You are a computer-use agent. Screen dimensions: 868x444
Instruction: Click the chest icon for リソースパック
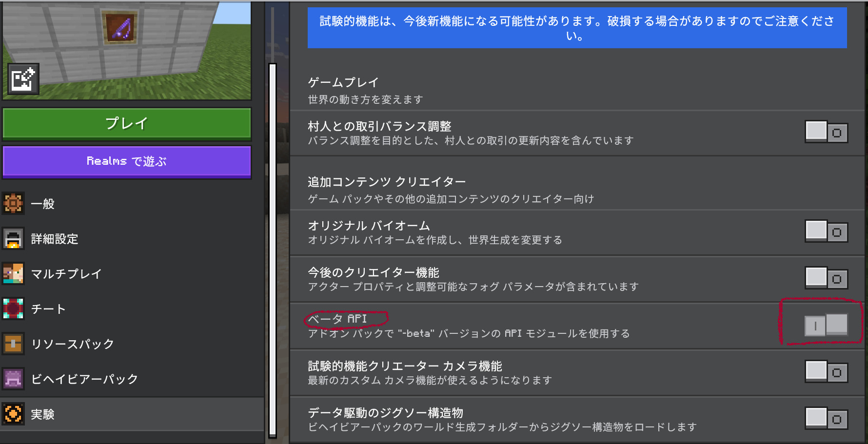pyautogui.click(x=13, y=344)
